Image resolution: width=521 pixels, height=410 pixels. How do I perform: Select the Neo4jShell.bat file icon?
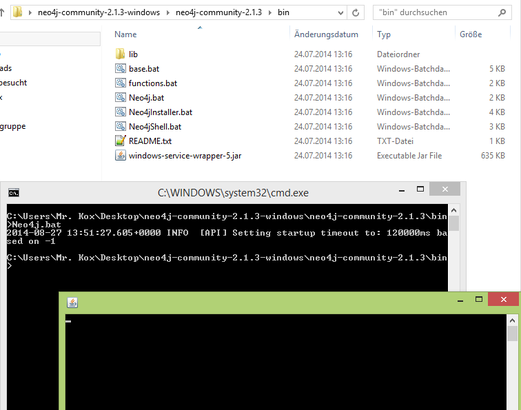tap(120, 126)
